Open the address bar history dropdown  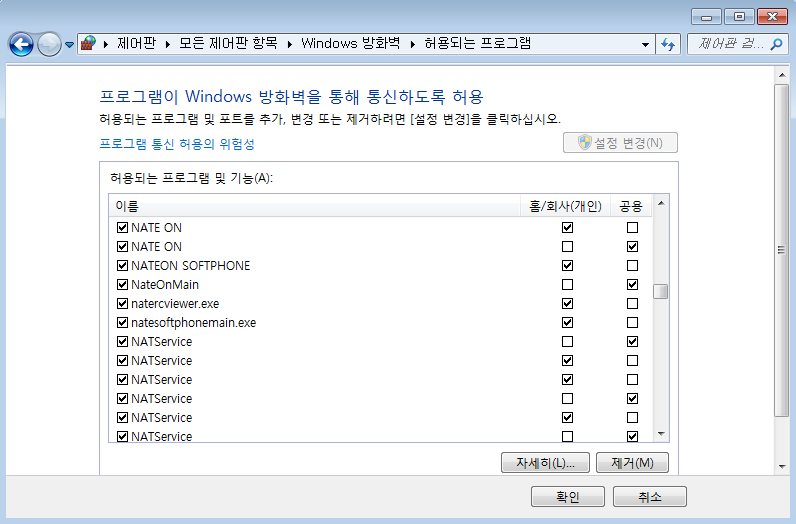pyautogui.click(x=645, y=45)
